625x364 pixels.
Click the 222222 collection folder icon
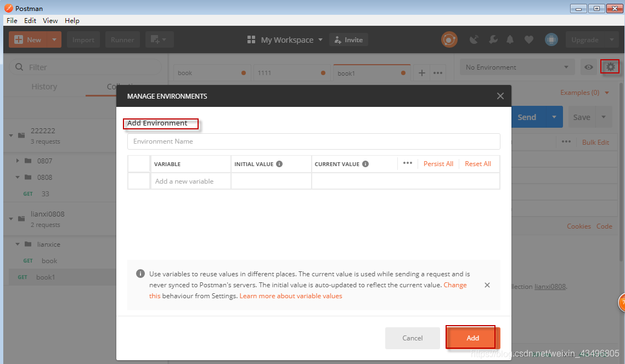coord(21,135)
